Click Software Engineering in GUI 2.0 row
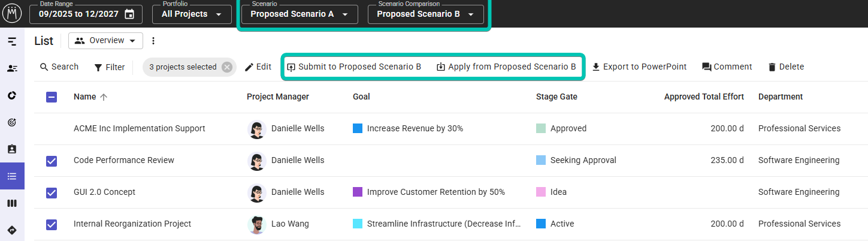 (799, 192)
